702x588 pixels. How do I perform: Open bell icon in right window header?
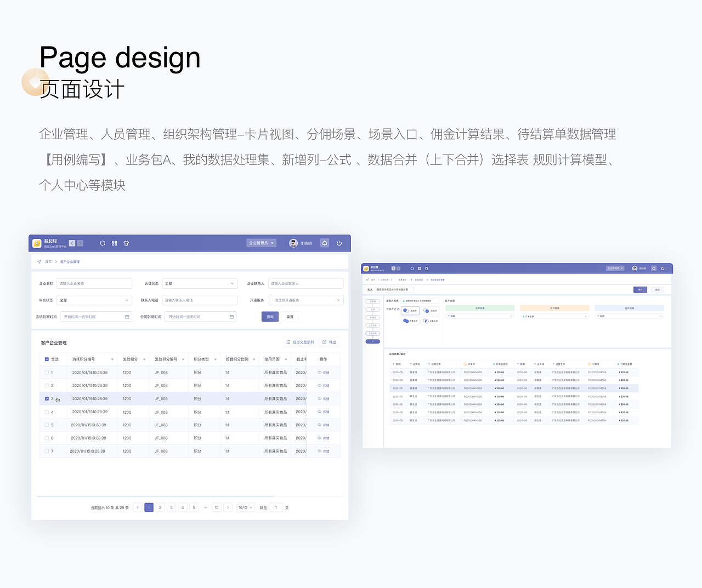click(x=654, y=269)
